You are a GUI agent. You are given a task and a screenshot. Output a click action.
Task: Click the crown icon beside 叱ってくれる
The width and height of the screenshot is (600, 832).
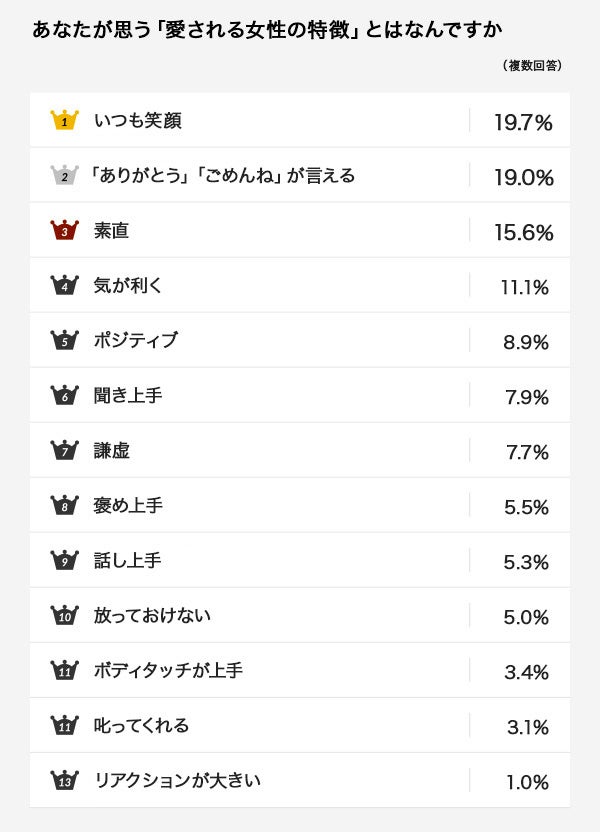point(64,725)
